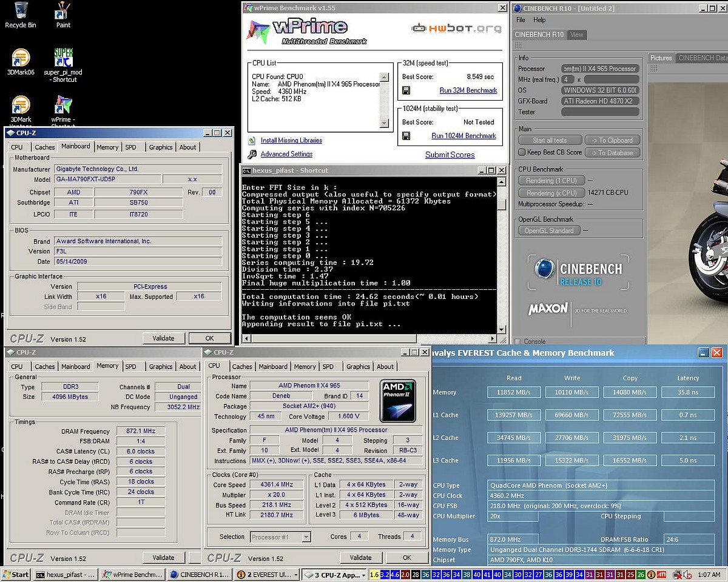Switch to the Cinebench View tab
The image size is (728, 582).
pyautogui.click(x=577, y=35)
